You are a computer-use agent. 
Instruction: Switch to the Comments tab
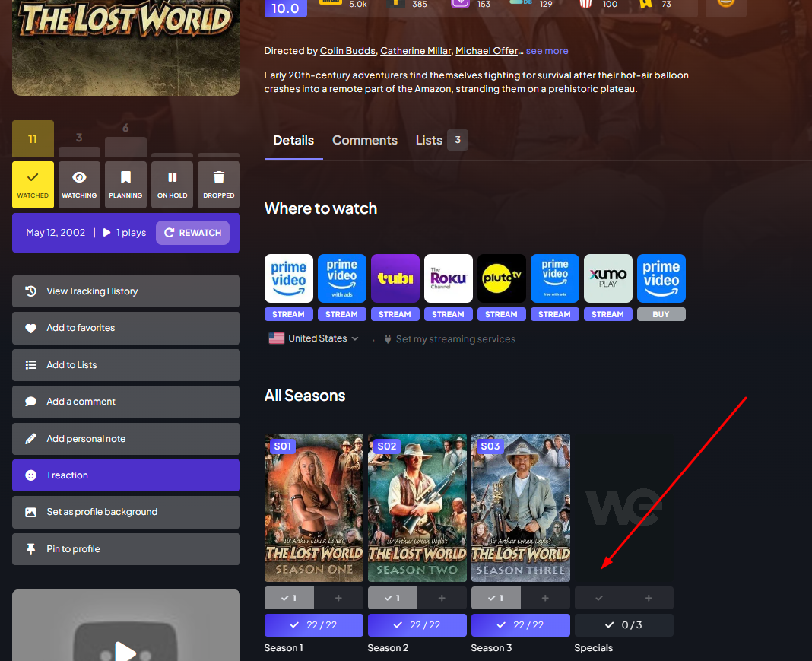click(x=365, y=141)
